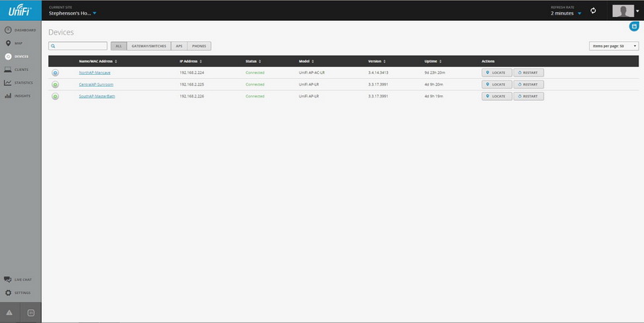Restart the NorthAP-Mancave access point
The height and width of the screenshot is (323, 644).
tap(529, 72)
